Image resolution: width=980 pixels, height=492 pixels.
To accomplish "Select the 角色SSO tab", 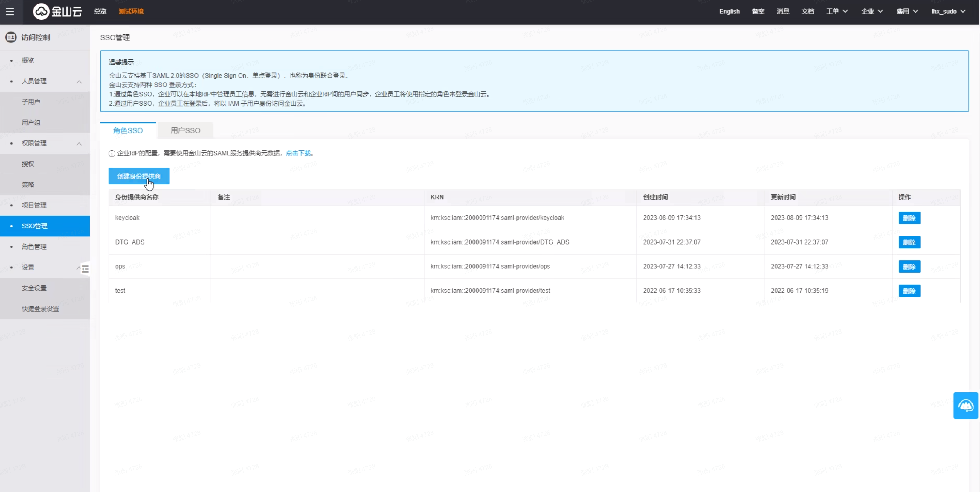I will [x=128, y=130].
